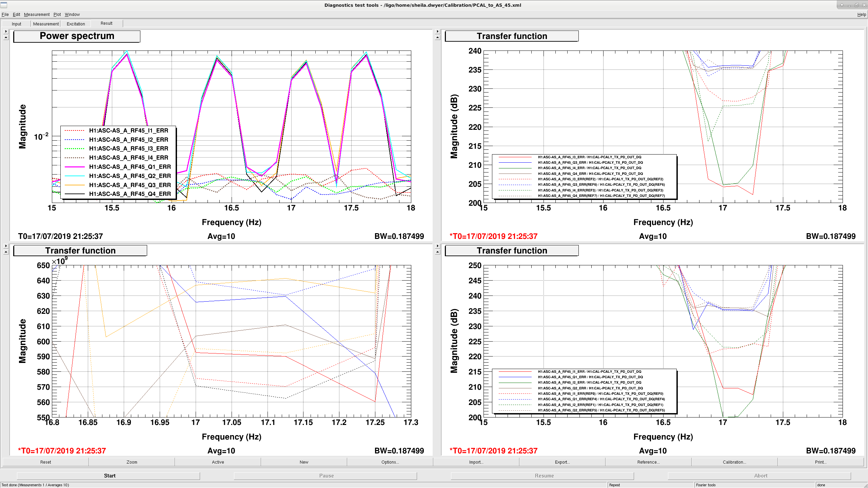Open the Measurement menu
The width and height of the screenshot is (868, 488).
(x=37, y=15)
